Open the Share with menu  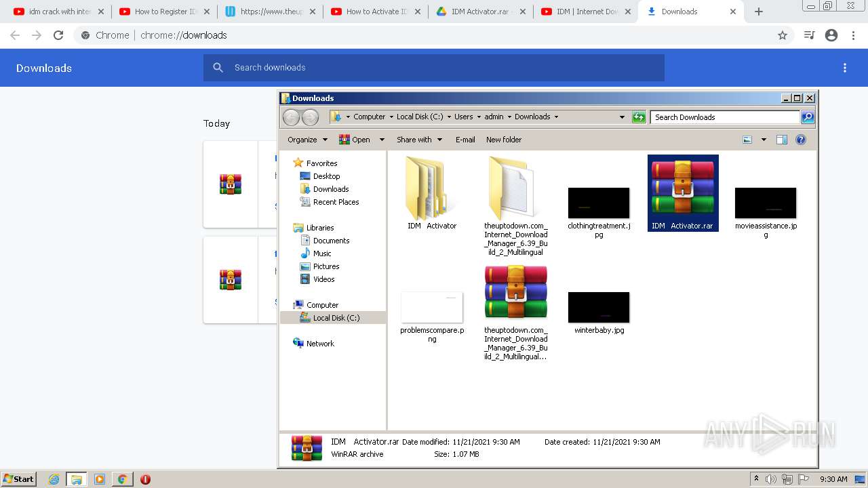coord(419,140)
